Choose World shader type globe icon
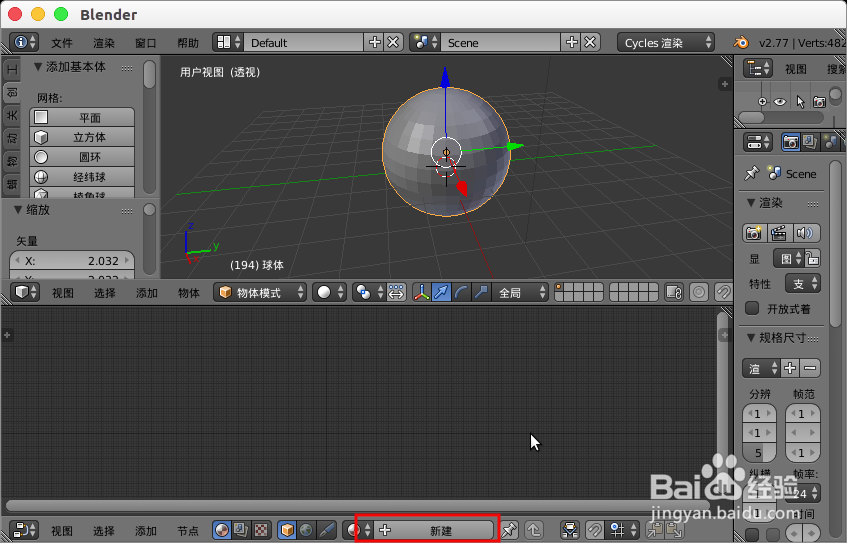 [x=306, y=531]
